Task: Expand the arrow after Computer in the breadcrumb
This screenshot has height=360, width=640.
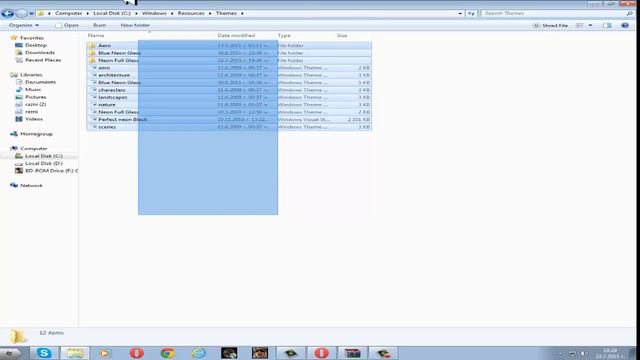Action: [88, 13]
